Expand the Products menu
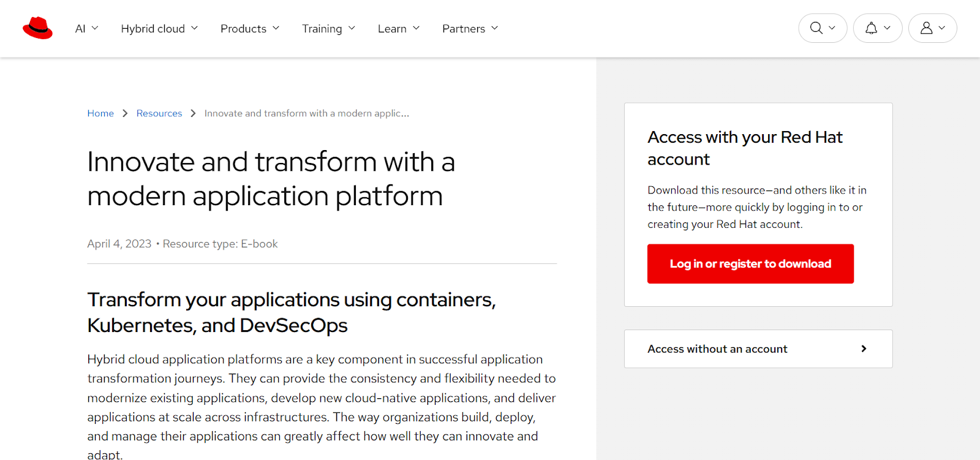 [250, 29]
